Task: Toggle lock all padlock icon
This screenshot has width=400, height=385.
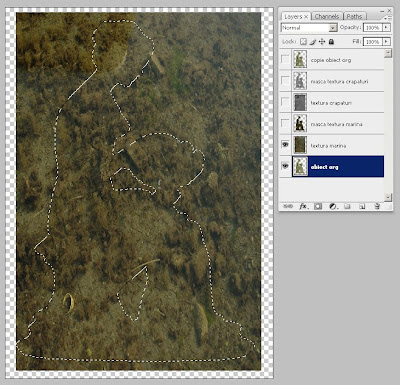Action: (x=331, y=42)
